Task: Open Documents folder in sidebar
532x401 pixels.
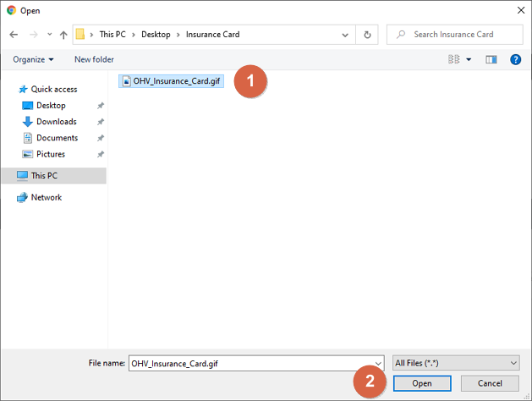Action: (x=57, y=138)
